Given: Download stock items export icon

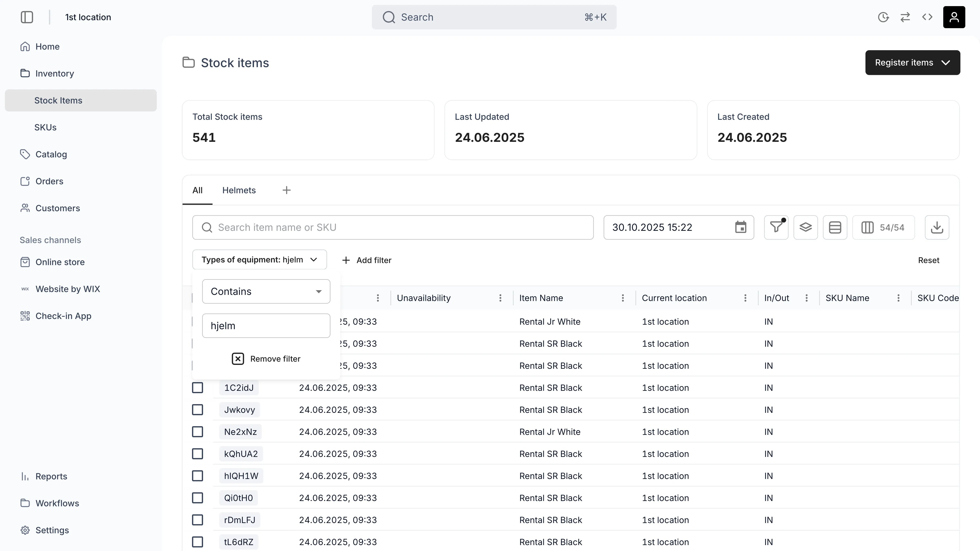Looking at the screenshot, I should click(937, 227).
